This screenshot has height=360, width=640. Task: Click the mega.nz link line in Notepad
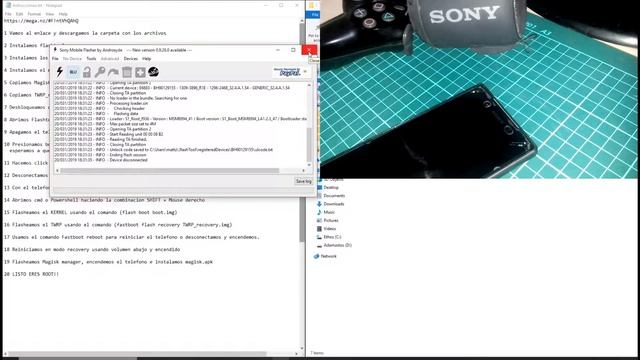pyautogui.click(x=41, y=20)
